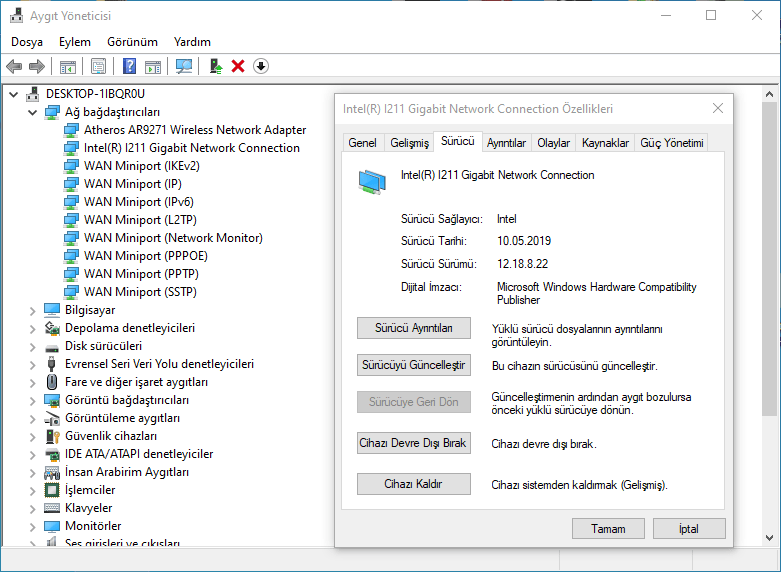Screen dimensions: 781x572
Task: Click the network adapter icon in properties dialog
Action: [372, 181]
